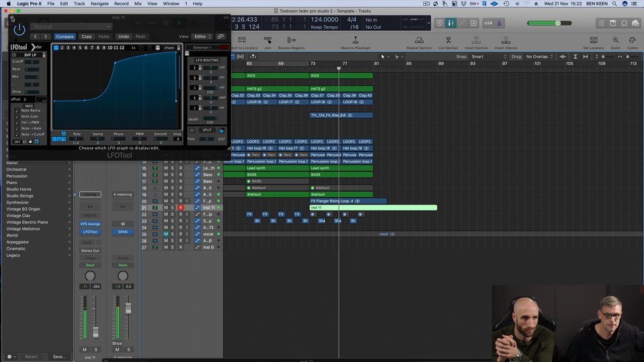Select LFO graph number 12
Screen dimensions: 644x362
point(122,48)
